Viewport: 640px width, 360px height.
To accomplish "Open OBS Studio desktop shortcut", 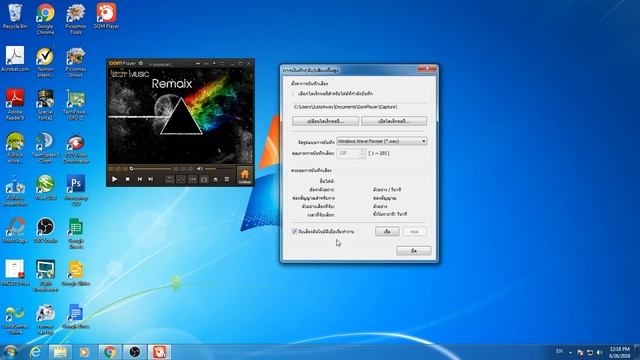I will click(x=45, y=231).
